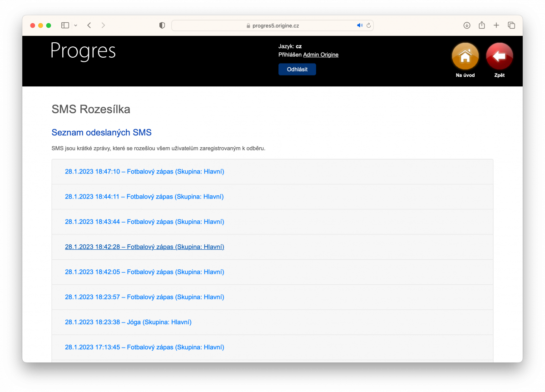545x392 pixels.
Task: Click the forward navigation arrow
Action: (x=103, y=25)
